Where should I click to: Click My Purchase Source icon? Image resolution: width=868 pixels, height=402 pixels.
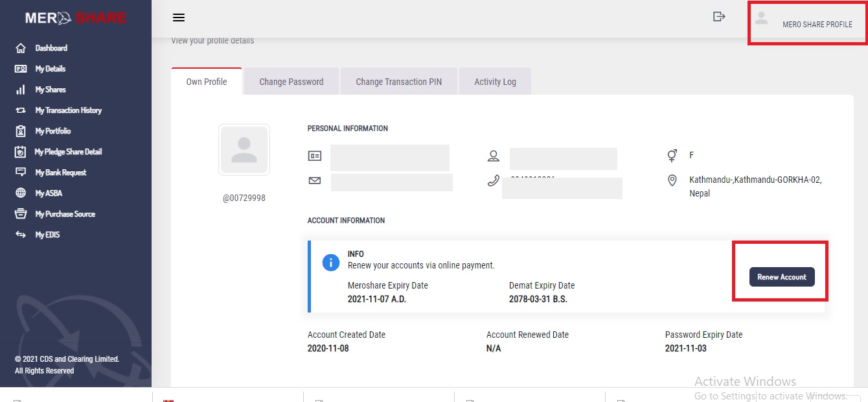[21, 214]
